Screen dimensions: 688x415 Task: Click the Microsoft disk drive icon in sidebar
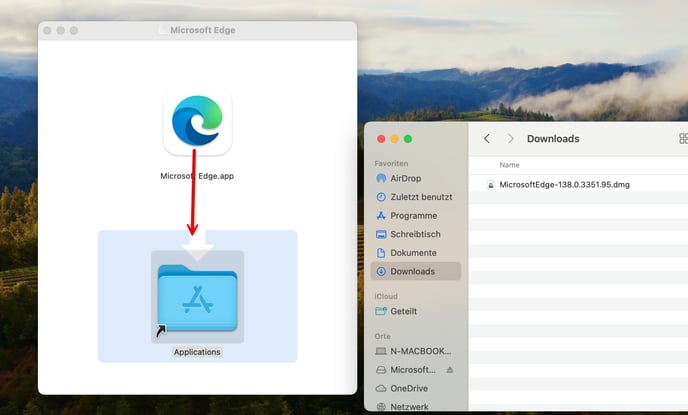click(x=381, y=370)
